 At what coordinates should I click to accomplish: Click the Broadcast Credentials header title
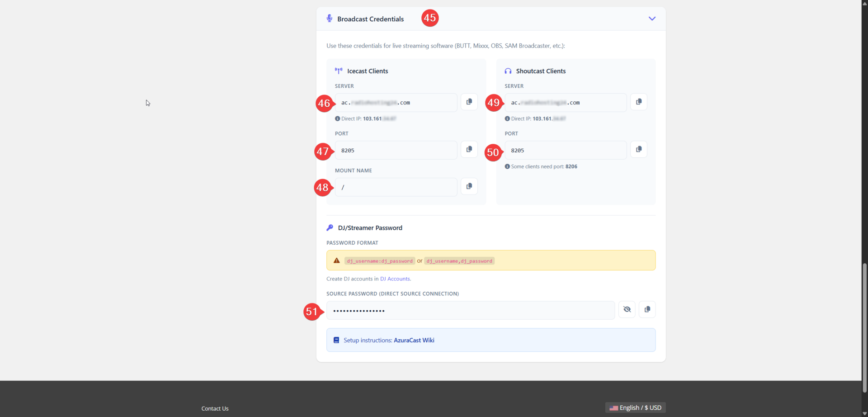coord(370,19)
